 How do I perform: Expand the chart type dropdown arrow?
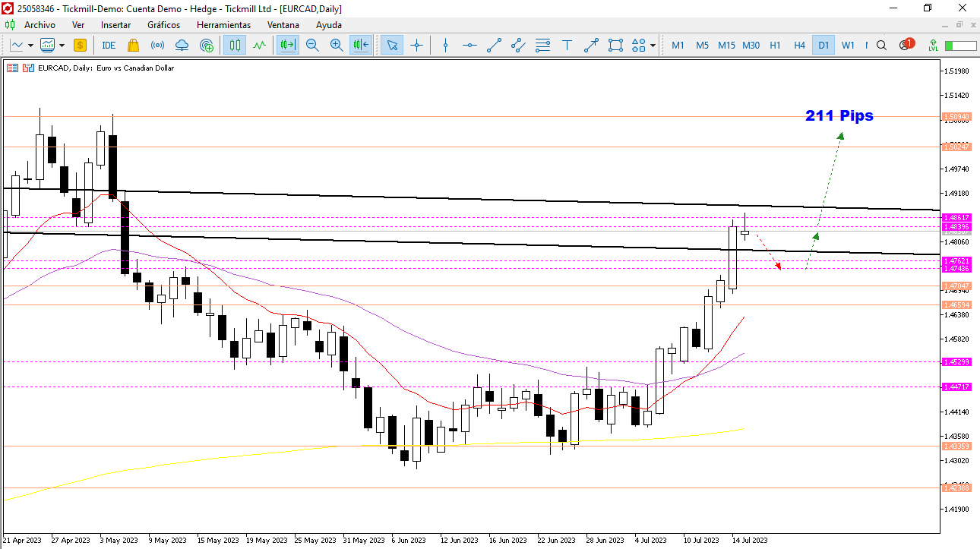[x=30, y=45]
